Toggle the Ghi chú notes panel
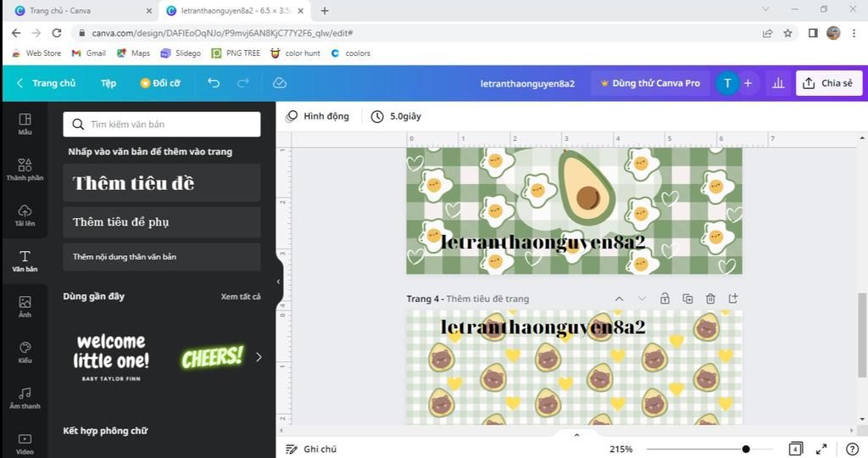This screenshot has height=458, width=868. (311, 450)
